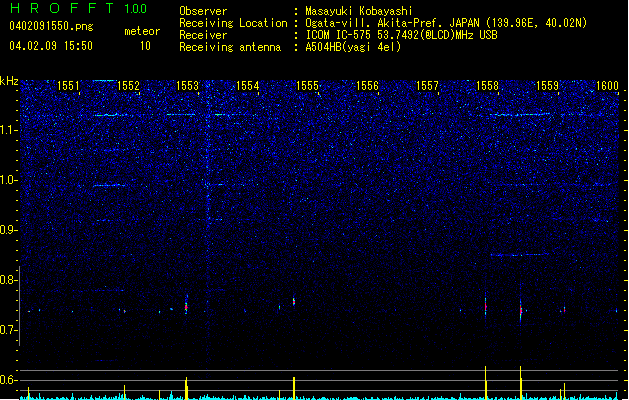Click the 1559 time axis marker
629x400 pixels.
547,86
